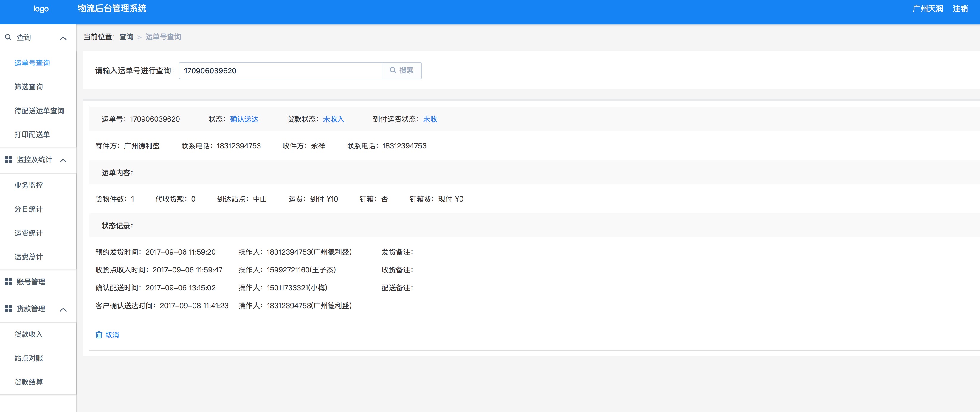Open the 货款收入 menu item
The width and height of the screenshot is (980, 412).
[29, 334]
